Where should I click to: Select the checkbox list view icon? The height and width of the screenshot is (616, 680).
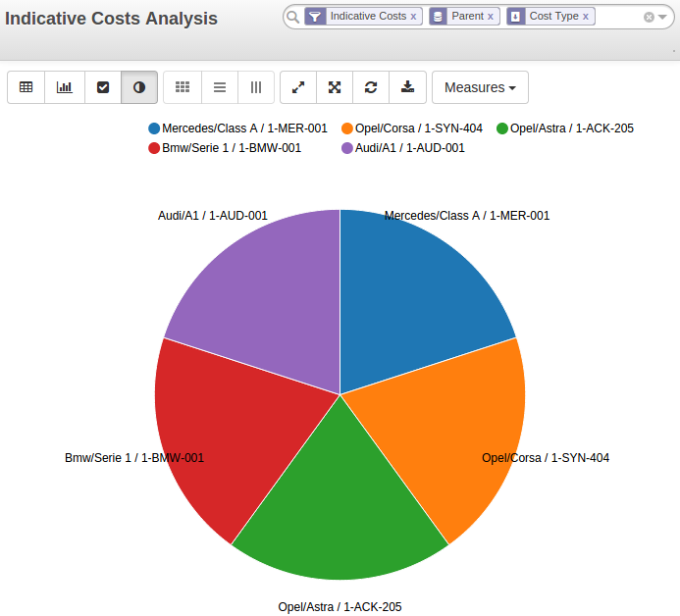[103, 87]
